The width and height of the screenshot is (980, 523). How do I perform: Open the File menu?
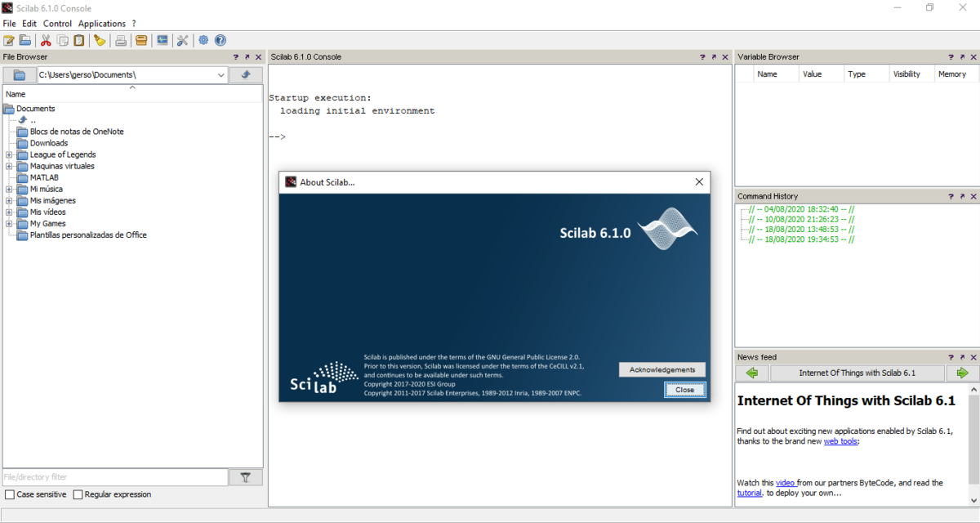click(x=9, y=24)
